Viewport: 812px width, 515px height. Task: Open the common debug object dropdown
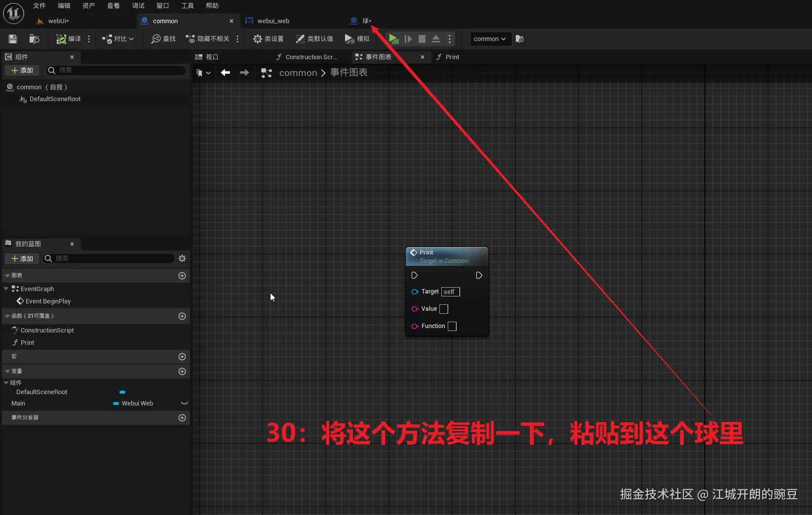tap(490, 39)
